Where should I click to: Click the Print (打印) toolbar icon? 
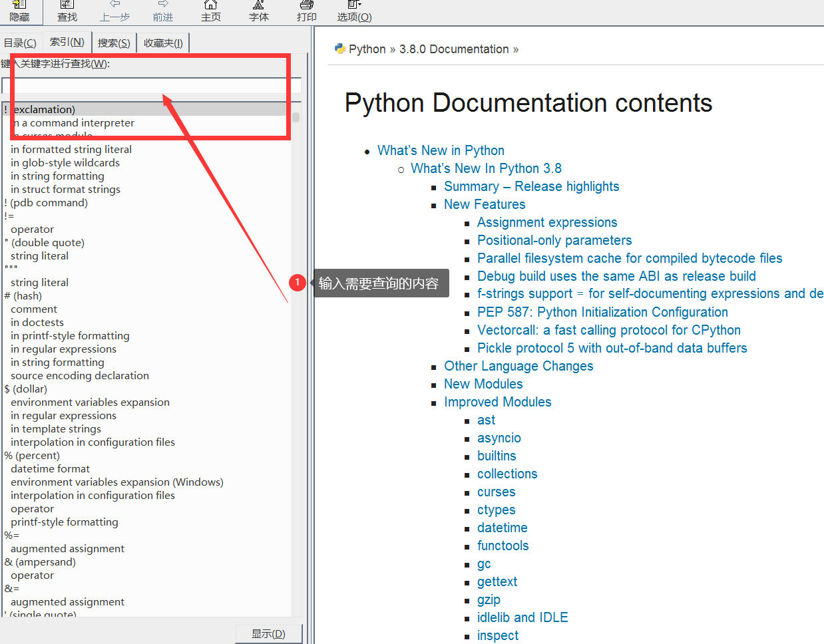(307, 11)
